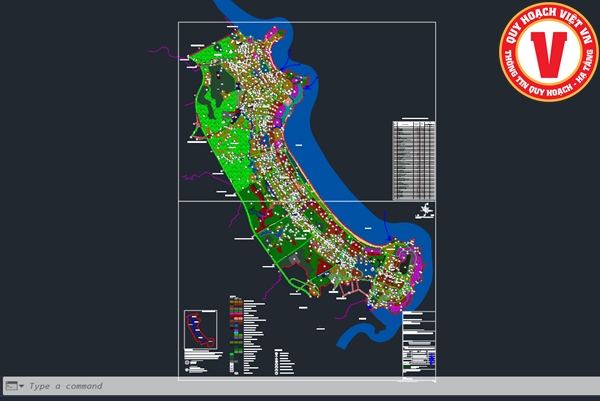The image size is (600, 401).
Task: Click the red V letter in logo
Action: tap(548, 56)
